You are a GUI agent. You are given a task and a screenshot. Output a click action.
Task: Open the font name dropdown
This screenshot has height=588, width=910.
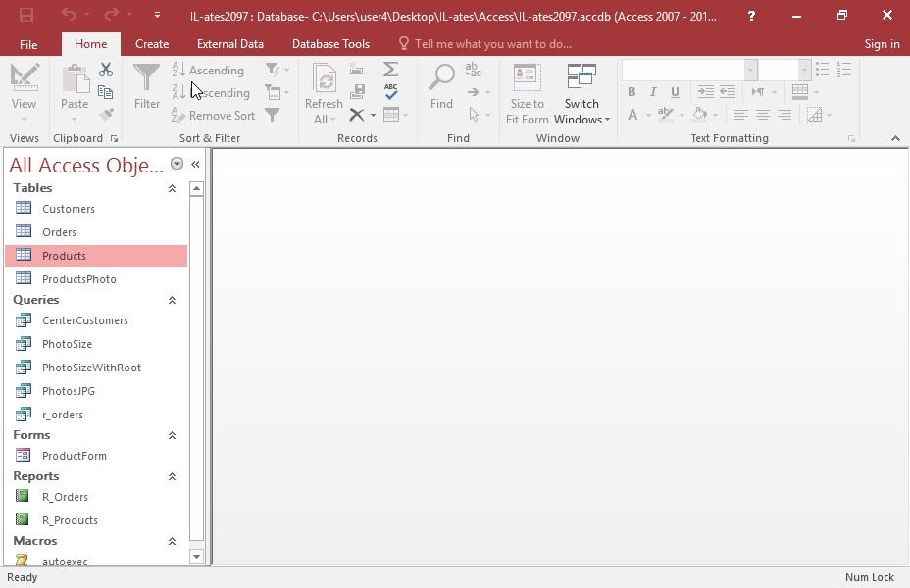[x=750, y=71]
